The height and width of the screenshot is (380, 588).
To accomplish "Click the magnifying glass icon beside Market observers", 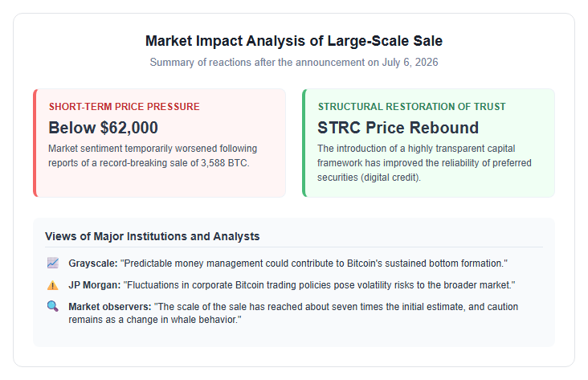I will pyautogui.click(x=53, y=306).
